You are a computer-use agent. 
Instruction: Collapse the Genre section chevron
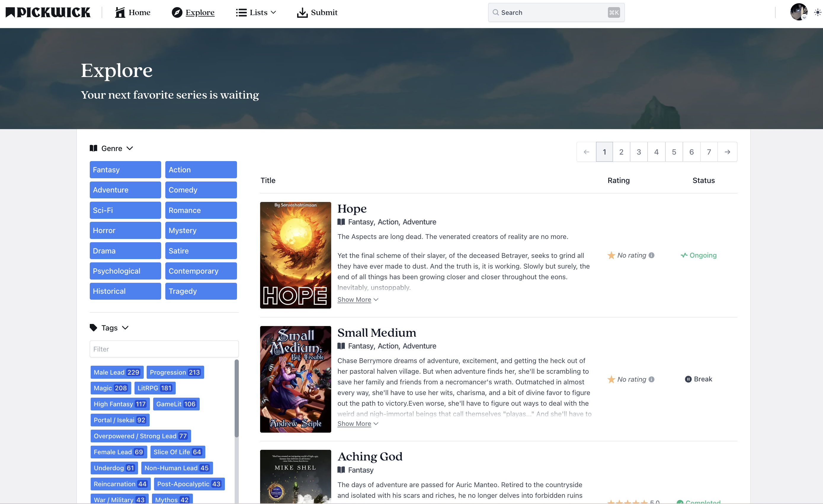click(130, 148)
